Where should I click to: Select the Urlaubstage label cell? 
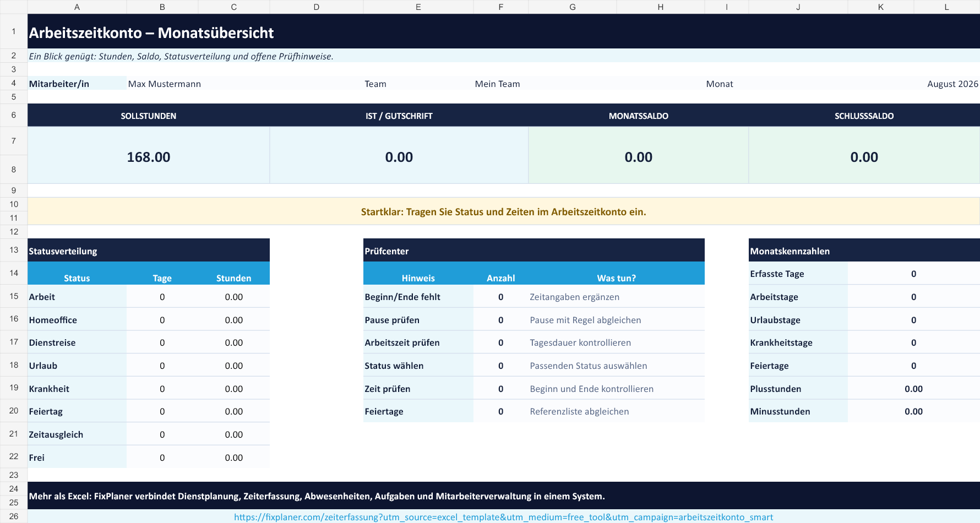click(798, 320)
